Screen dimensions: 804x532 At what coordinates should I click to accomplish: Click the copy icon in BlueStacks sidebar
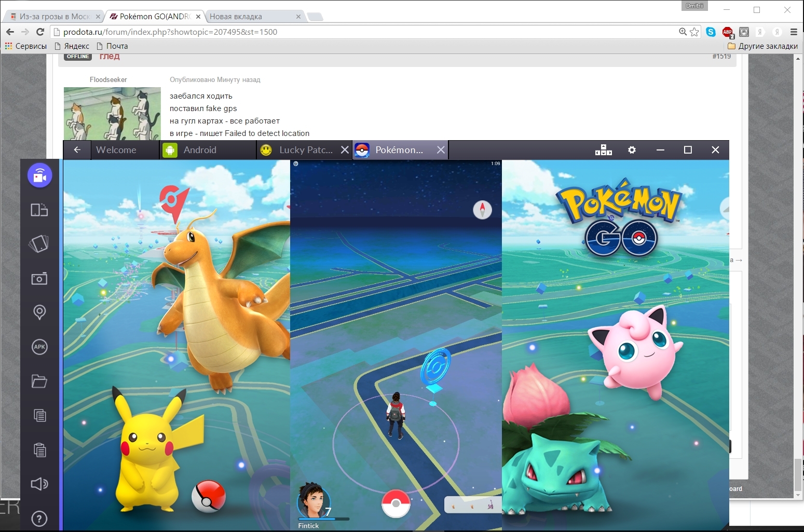tap(39, 415)
